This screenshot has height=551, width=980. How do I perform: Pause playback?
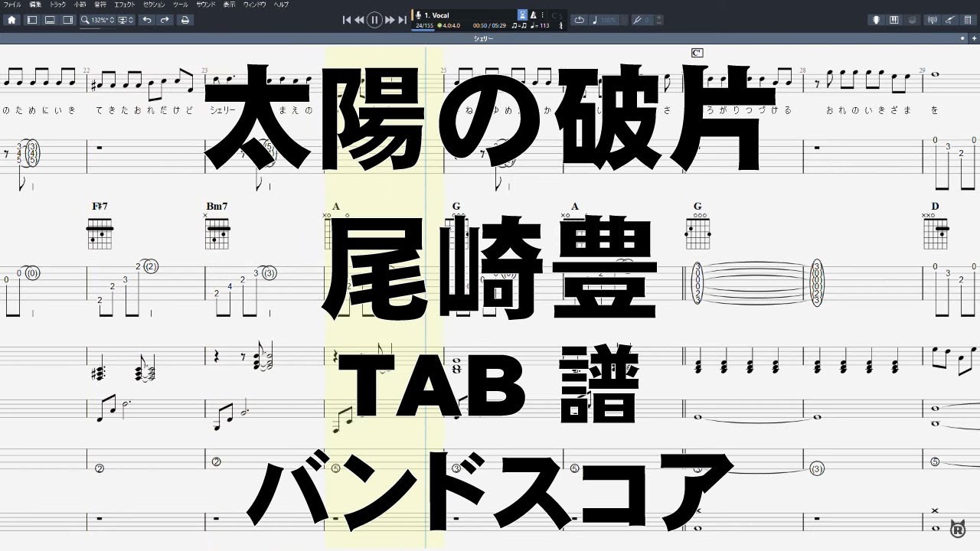[374, 20]
